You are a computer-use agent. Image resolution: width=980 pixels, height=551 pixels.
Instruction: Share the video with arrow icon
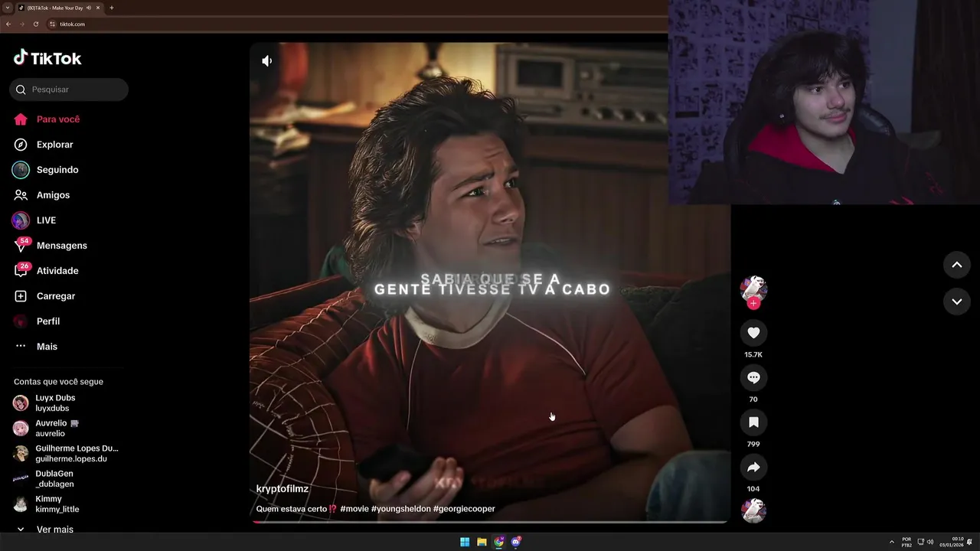[x=753, y=468]
